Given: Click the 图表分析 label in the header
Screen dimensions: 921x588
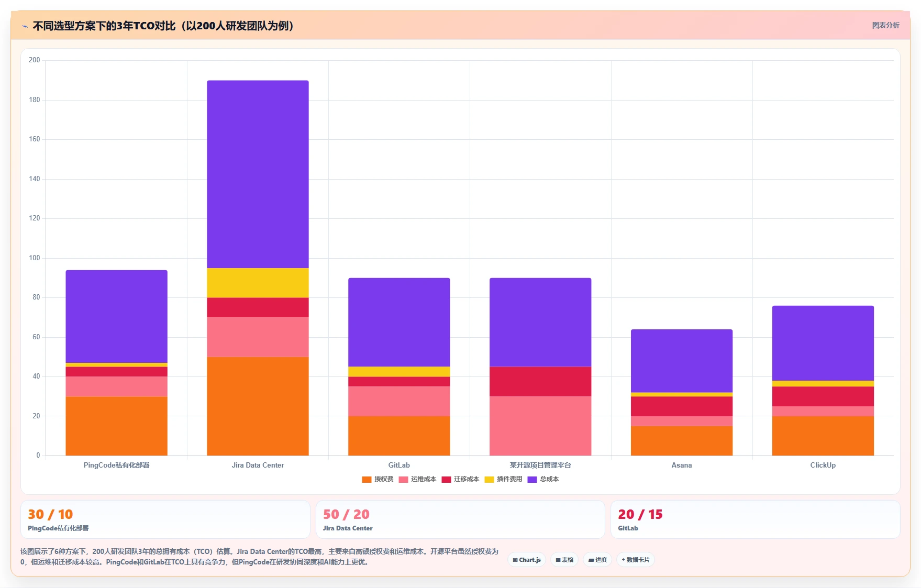Looking at the screenshot, I should [x=885, y=25].
